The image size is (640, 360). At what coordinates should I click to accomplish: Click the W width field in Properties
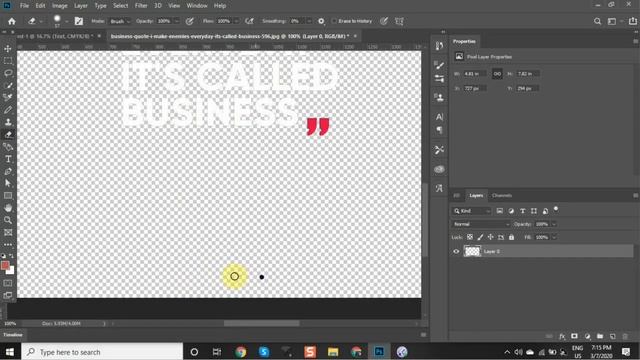(x=475, y=74)
